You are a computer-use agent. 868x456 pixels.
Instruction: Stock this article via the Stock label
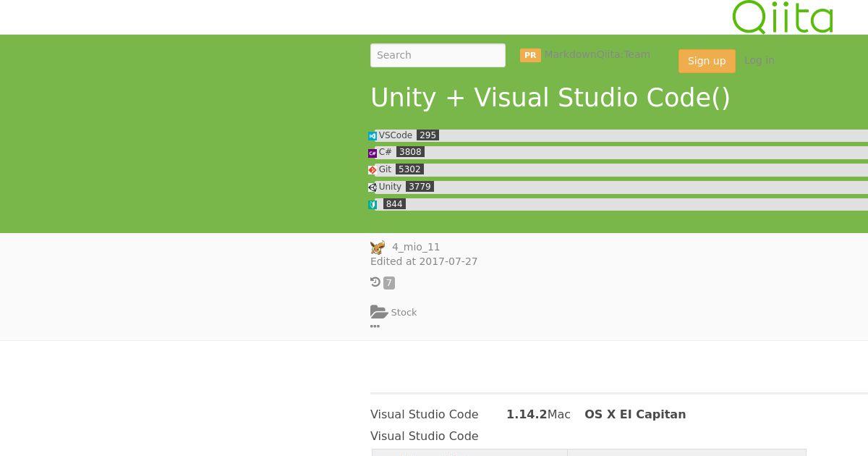(404, 313)
